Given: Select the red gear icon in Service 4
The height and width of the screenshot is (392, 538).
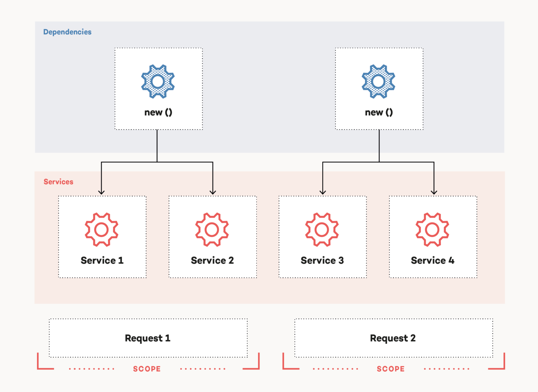Looking at the screenshot, I should coord(433,229).
